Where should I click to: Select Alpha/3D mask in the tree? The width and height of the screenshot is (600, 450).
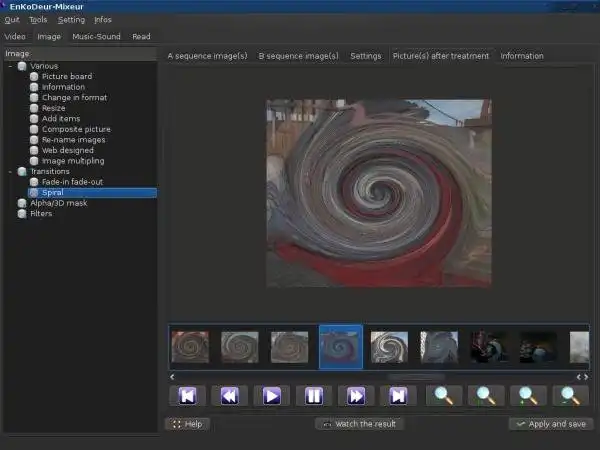coord(58,203)
